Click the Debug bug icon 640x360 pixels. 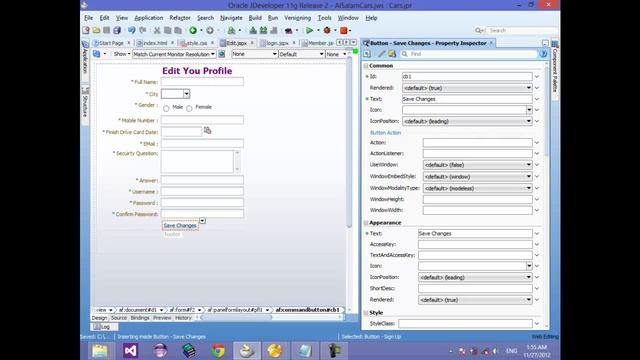click(x=327, y=30)
